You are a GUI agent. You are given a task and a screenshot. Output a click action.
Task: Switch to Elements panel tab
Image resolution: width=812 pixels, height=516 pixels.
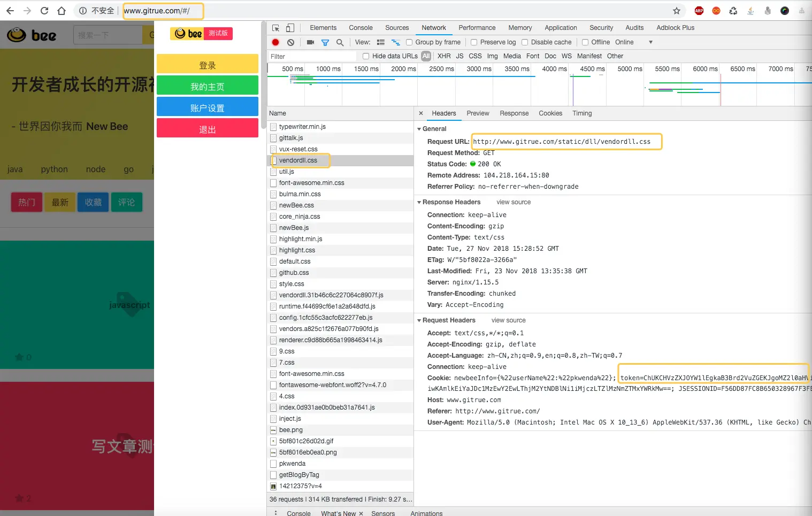(323, 28)
